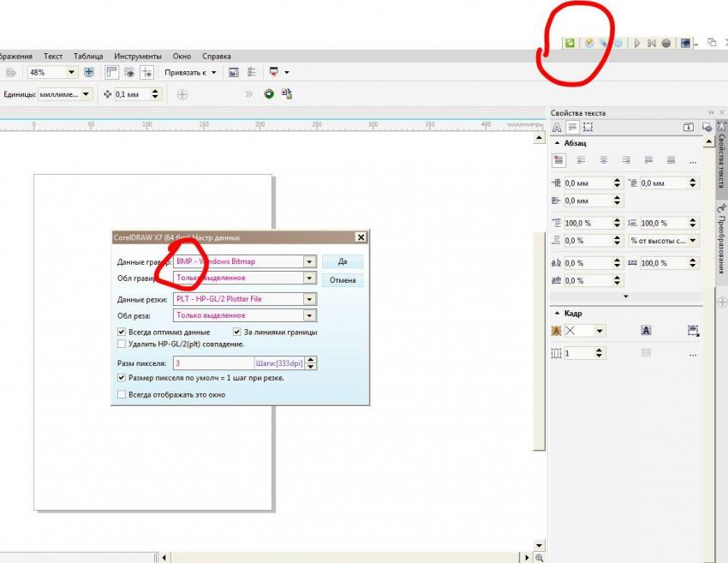Open the 'BMP - Windows Bitmap' dropdown

pos(309,261)
